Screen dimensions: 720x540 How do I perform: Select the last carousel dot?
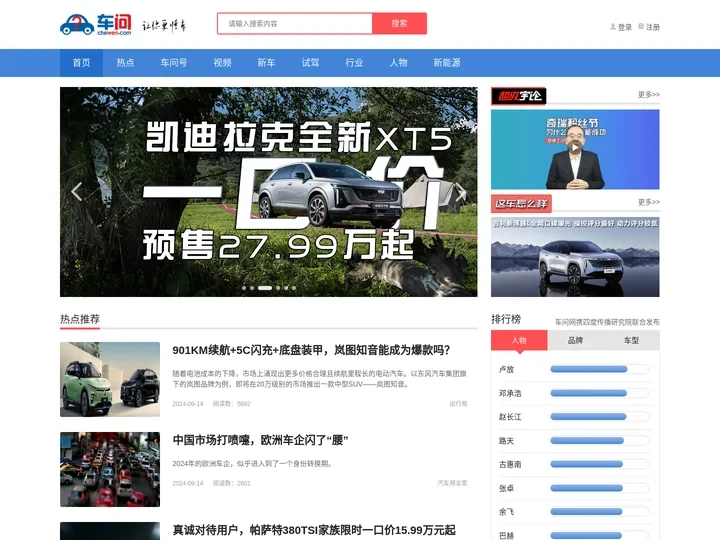click(x=294, y=288)
